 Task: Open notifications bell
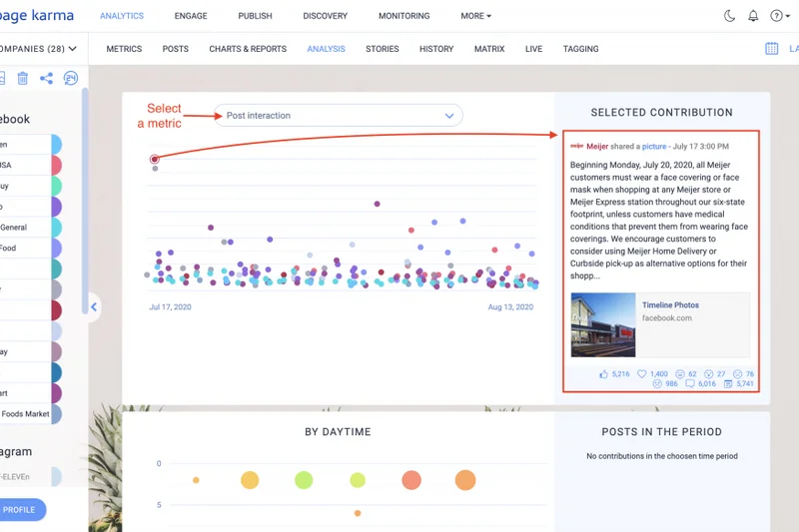[x=753, y=16]
